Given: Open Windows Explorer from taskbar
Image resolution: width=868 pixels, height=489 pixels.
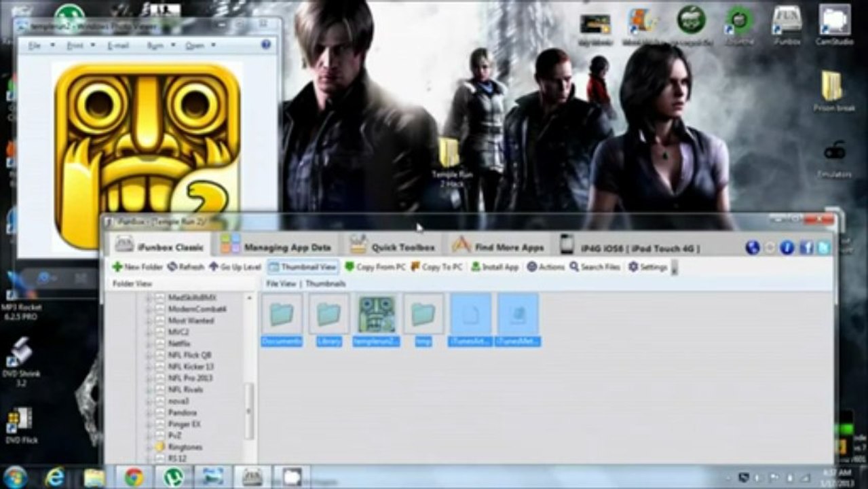Looking at the screenshot, I should coord(94,477).
